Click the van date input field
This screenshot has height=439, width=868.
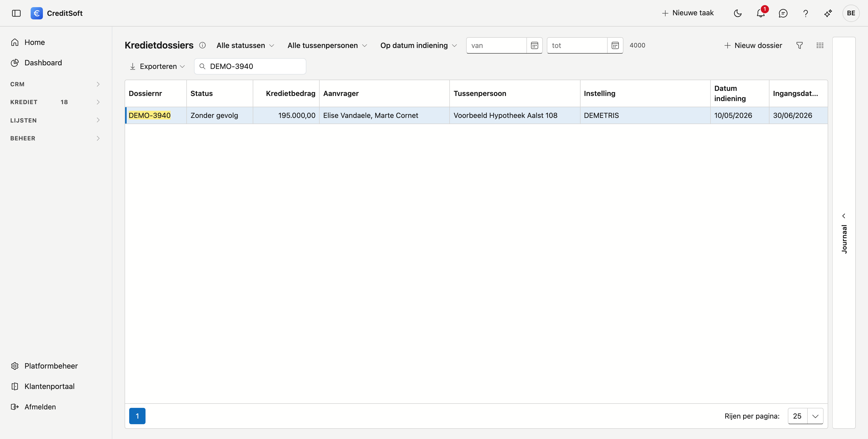click(497, 45)
